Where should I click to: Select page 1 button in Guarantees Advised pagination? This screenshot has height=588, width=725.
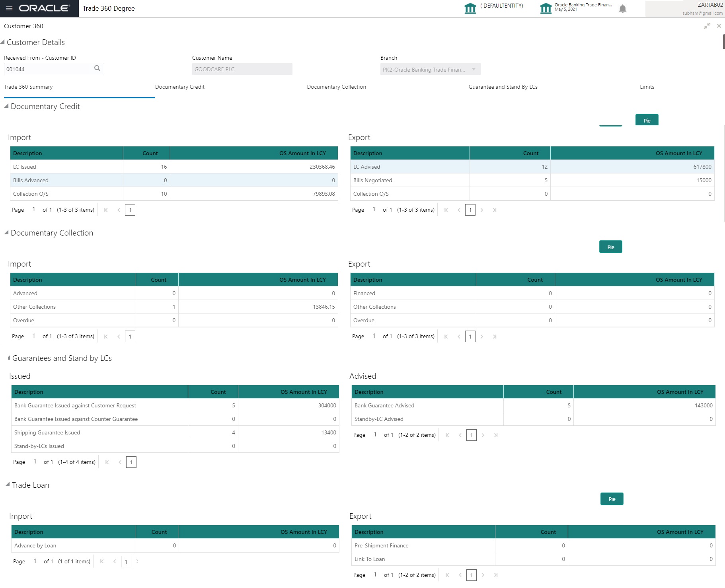472,435
